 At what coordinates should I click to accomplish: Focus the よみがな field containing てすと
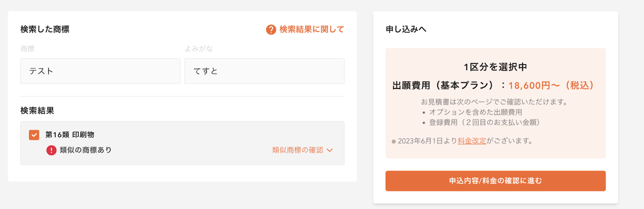point(264,71)
